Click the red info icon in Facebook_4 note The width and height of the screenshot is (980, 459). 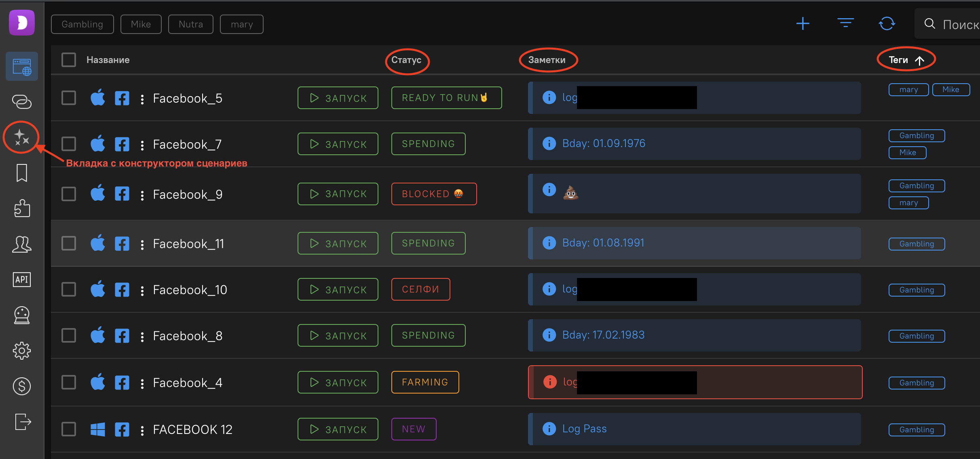point(550,382)
